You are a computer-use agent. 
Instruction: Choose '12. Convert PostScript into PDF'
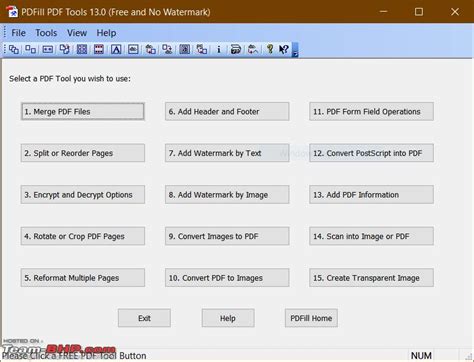pyautogui.click(x=371, y=153)
